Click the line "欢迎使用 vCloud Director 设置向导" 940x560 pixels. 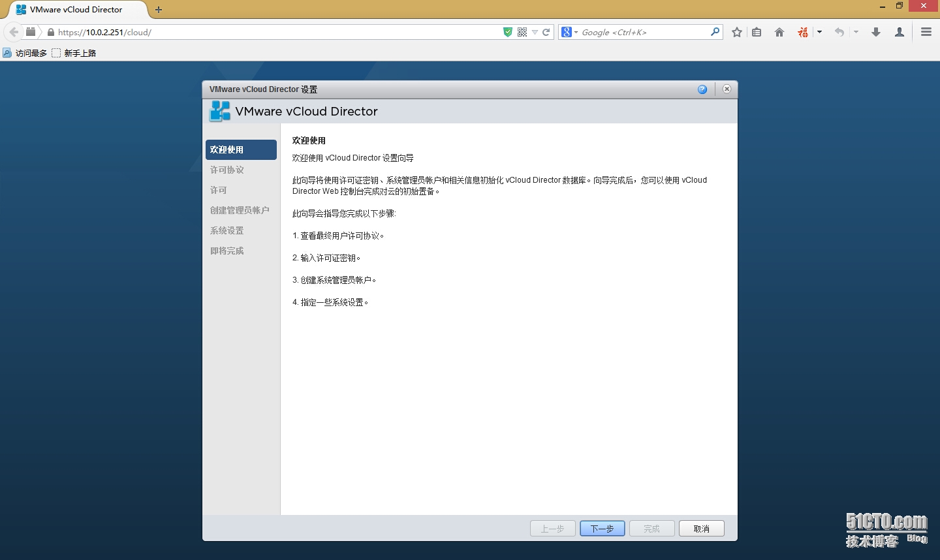click(x=353, y=158)
